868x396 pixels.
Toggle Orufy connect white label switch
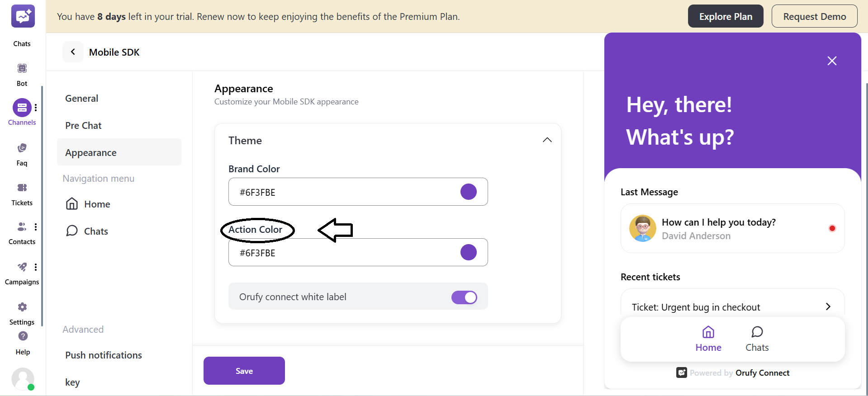[x=464, y=297]
